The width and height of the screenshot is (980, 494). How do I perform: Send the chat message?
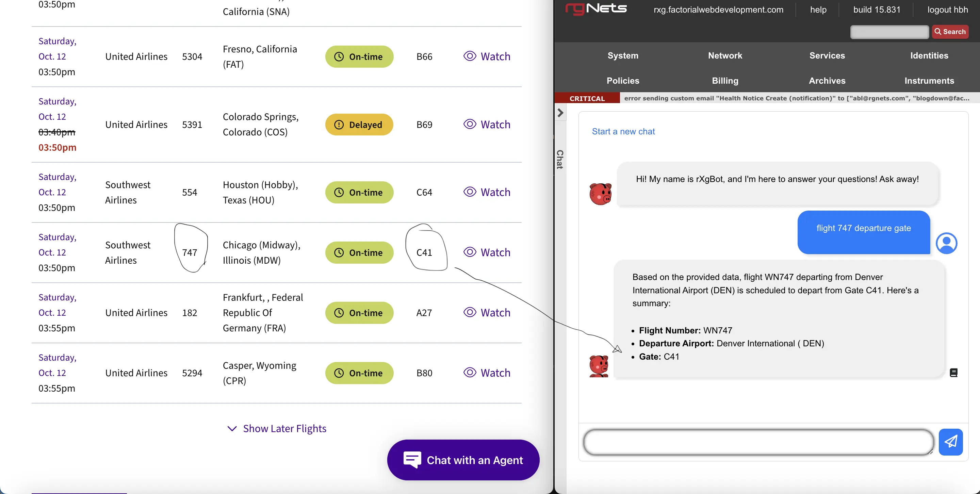pos(950,442)
